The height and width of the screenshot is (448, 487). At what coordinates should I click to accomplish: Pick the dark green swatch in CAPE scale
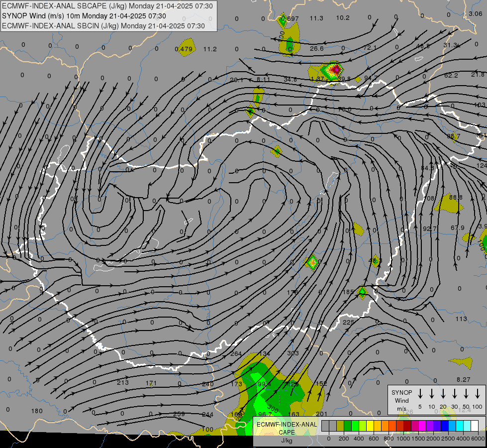348,426
